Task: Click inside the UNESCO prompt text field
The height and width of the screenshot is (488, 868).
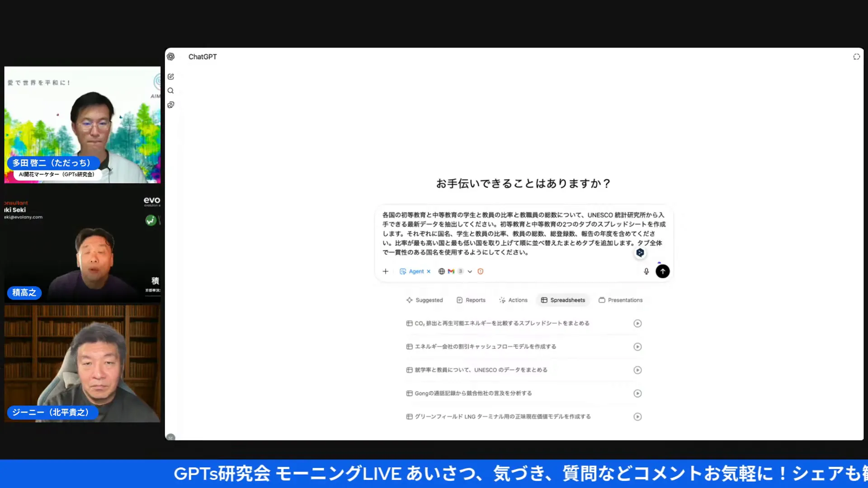Action: tap(524, 234)
